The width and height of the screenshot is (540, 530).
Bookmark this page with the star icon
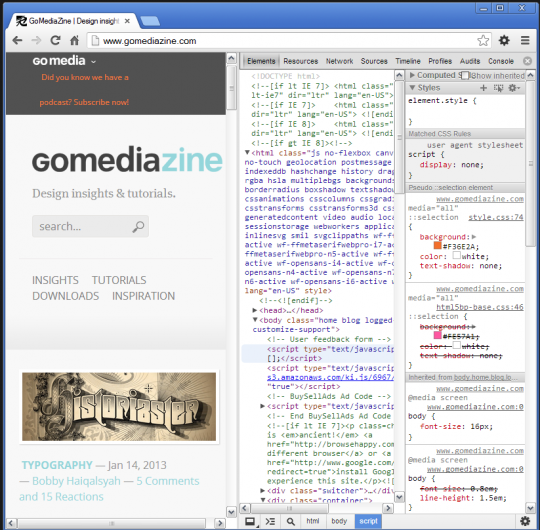[483, 40]
